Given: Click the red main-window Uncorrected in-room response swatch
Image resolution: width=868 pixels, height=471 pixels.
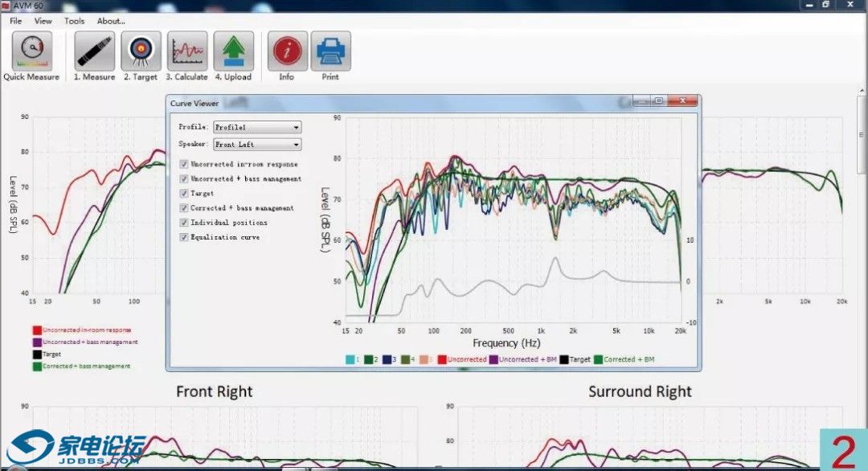Looking at the screenshot, I should tap(37, 330).
